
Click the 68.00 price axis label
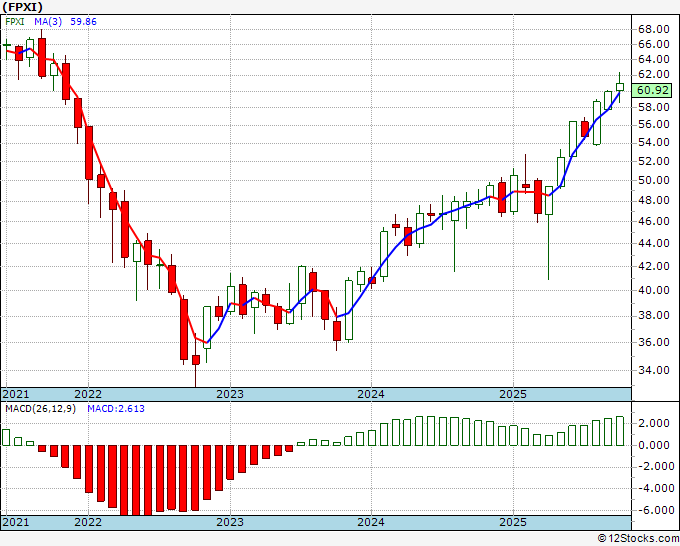point(654,29)
